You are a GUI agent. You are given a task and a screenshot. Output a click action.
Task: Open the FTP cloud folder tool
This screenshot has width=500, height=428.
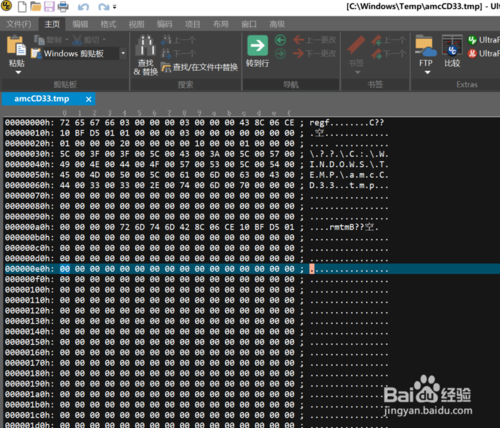tap(426, 46)
